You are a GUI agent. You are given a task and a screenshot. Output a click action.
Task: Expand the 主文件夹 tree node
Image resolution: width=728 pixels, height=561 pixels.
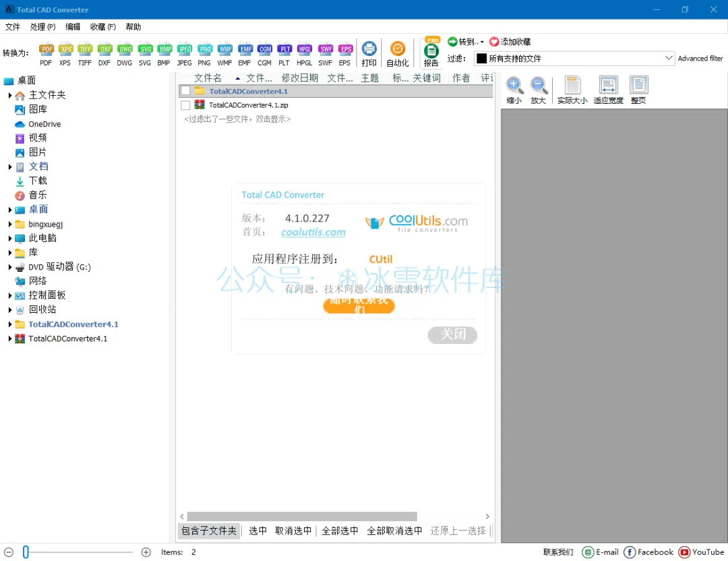click(x=9, y=95)
